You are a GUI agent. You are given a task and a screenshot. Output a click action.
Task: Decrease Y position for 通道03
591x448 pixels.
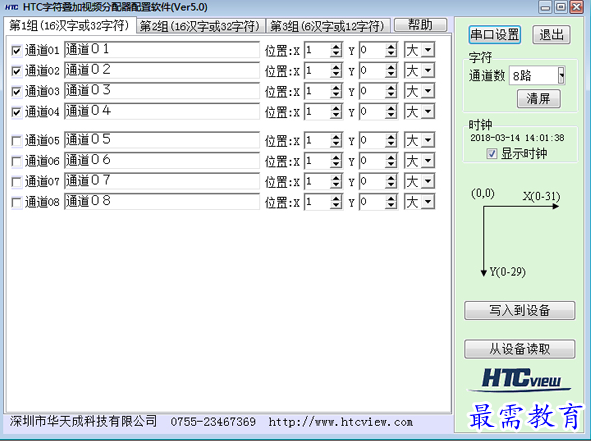[x=391, y=94]
